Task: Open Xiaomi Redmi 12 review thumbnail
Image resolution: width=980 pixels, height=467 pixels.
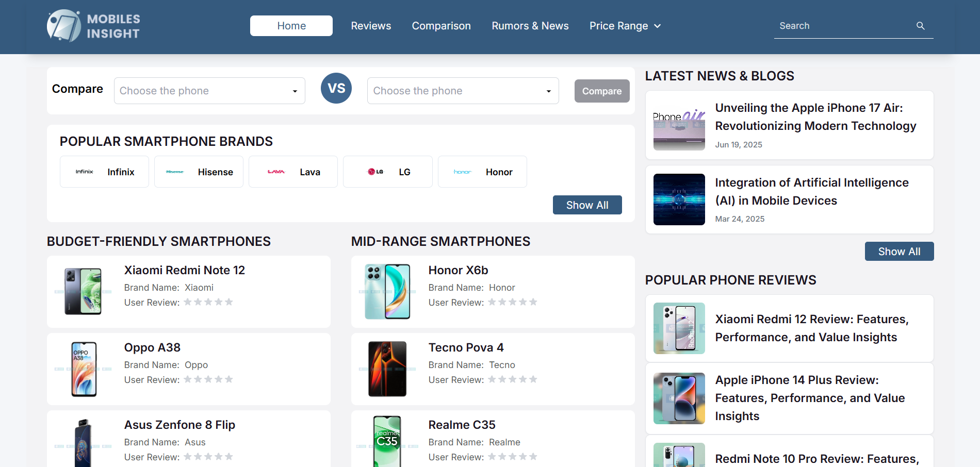Action: pyautogui.click(x=679, y=328)
